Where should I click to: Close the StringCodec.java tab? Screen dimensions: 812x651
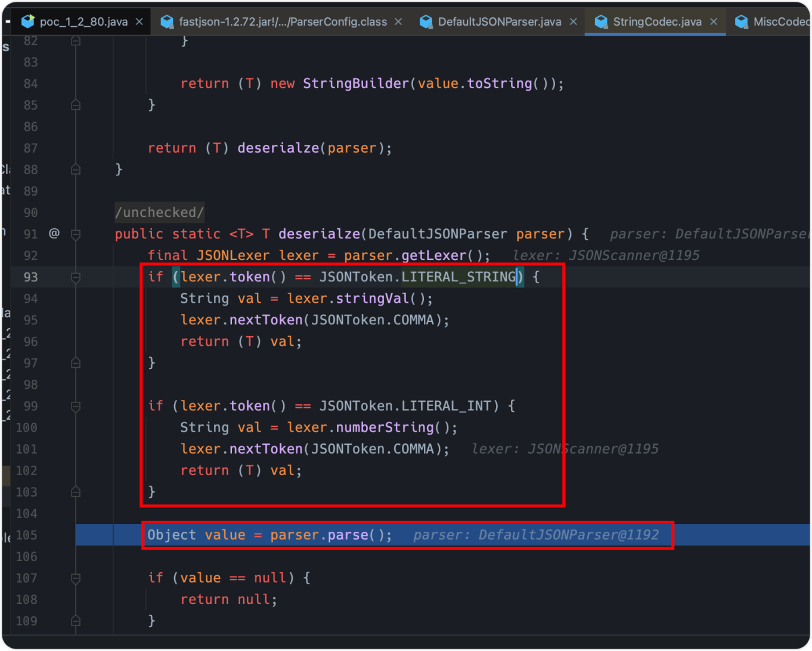click(714, 21)
